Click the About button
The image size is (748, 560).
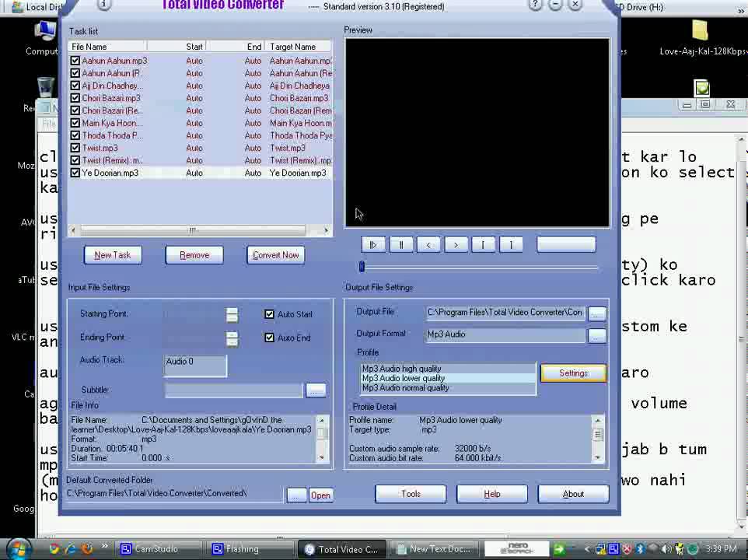pos(573,494)
